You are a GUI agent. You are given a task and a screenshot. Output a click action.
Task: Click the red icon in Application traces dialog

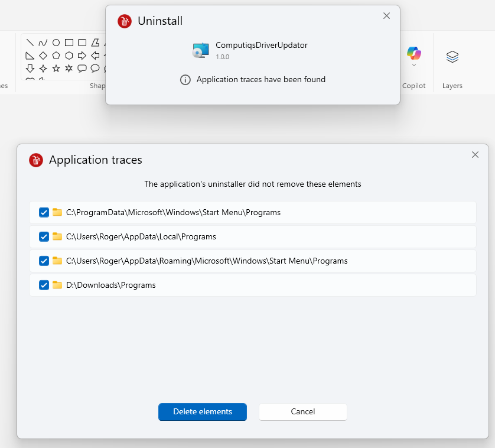[36, 160]
